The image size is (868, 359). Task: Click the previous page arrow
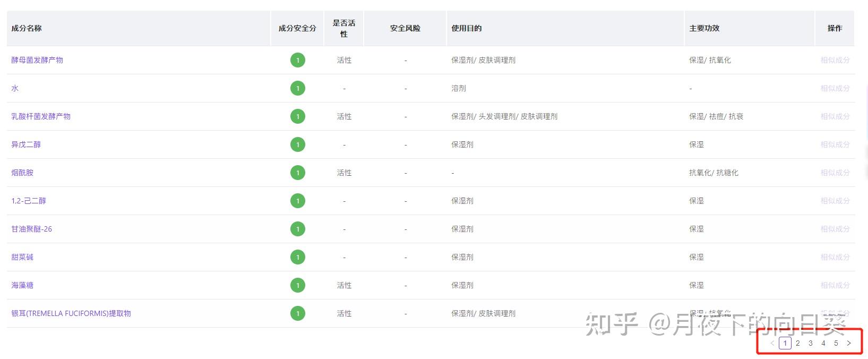[772, 343]
